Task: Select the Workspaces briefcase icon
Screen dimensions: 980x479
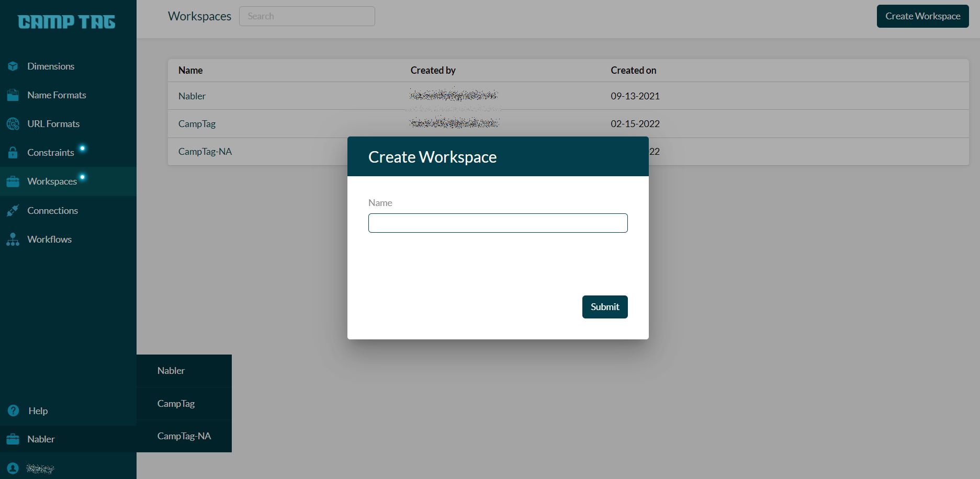Action: pos(13,181)
